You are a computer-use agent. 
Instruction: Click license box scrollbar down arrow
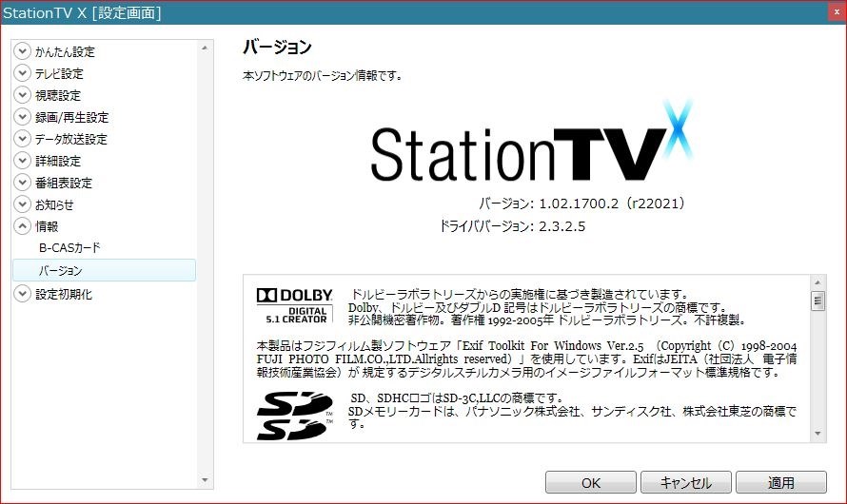point(817,434)
